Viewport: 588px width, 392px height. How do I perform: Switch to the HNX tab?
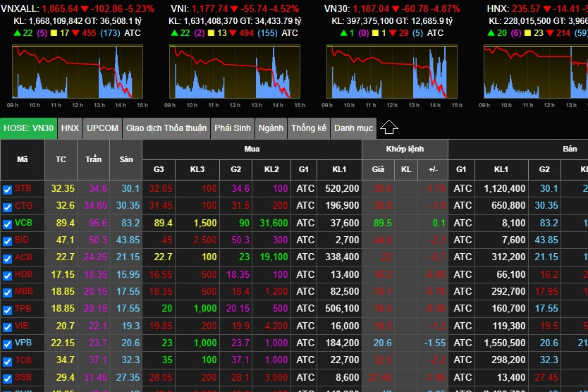70,128
